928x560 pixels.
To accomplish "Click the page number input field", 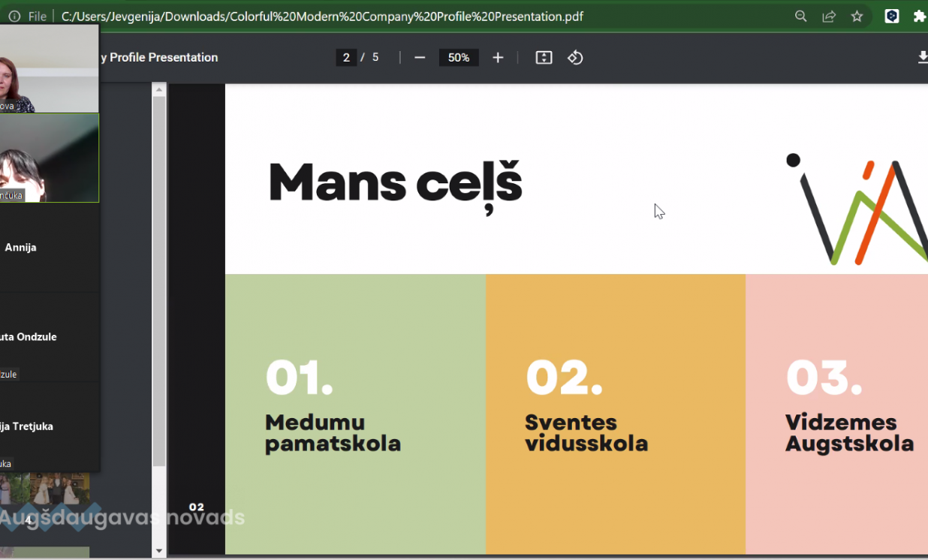I will 346,58.
